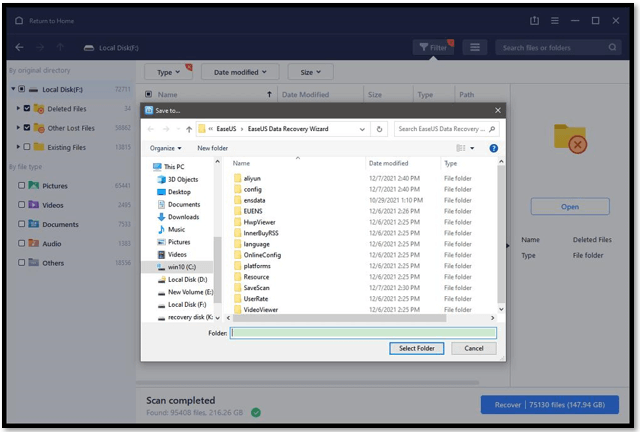
Task: Click Cancel in Save to dialog
Action: coord(474,348)
